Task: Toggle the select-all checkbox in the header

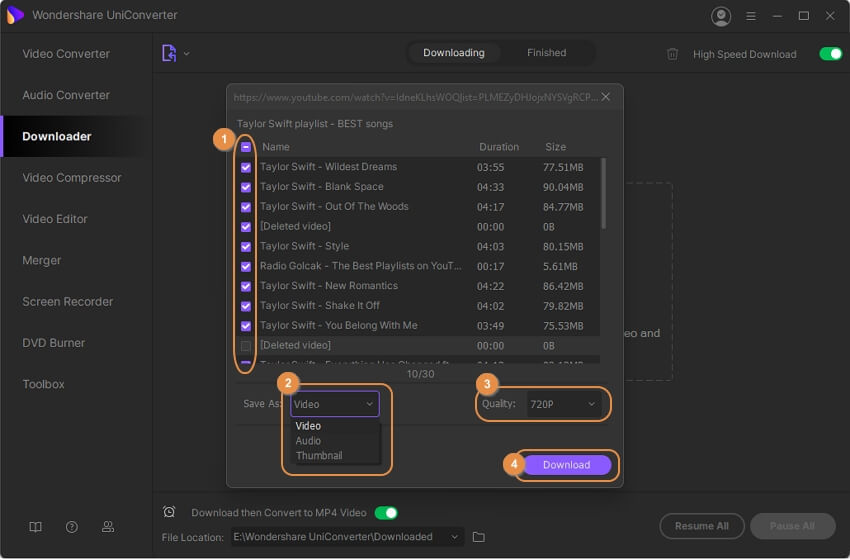Action: point(246,147)
